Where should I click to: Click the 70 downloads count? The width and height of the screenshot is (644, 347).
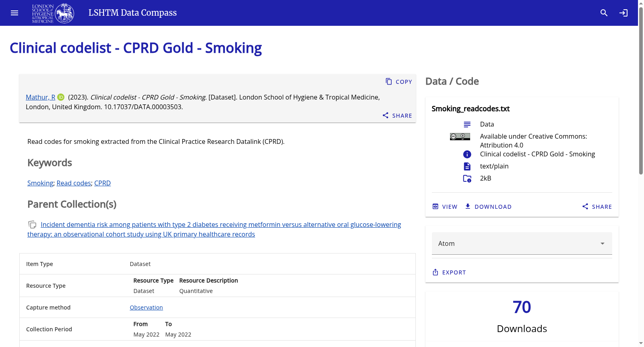(x=522, y=307)
